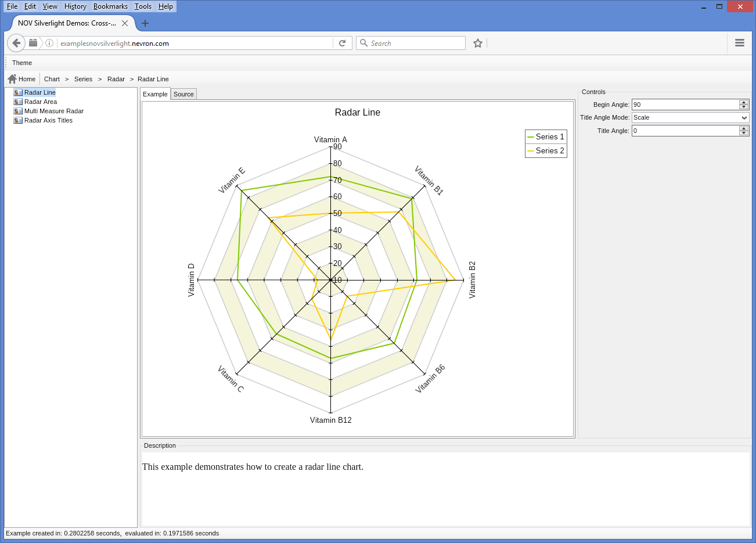Go to Series breadcrumb
The height and width of the screenshot is (543, 756).
[x=83, y=79]
